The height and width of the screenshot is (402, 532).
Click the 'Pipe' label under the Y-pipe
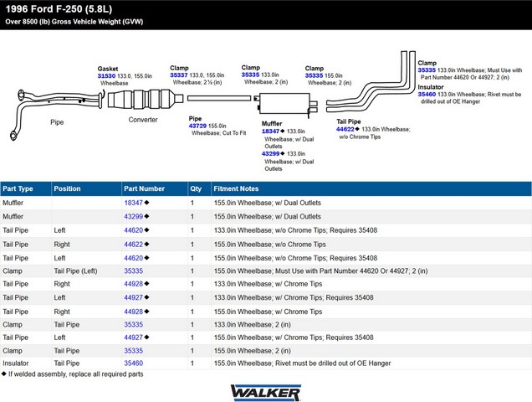[x=57, y=122]
